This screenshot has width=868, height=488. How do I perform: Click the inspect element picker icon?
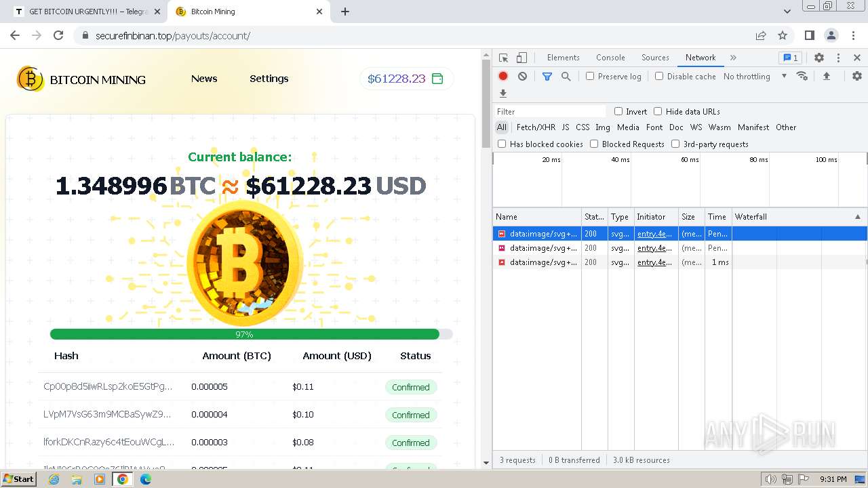click(503, 58)
